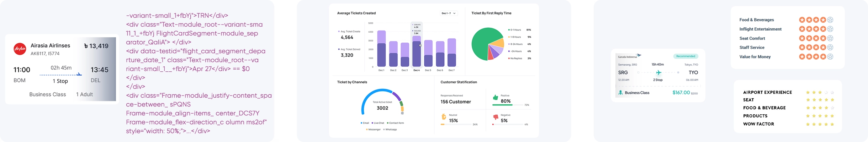
Task: Click the fifth star in the Seat Comfort row
Action: click(x=830, y=38)
